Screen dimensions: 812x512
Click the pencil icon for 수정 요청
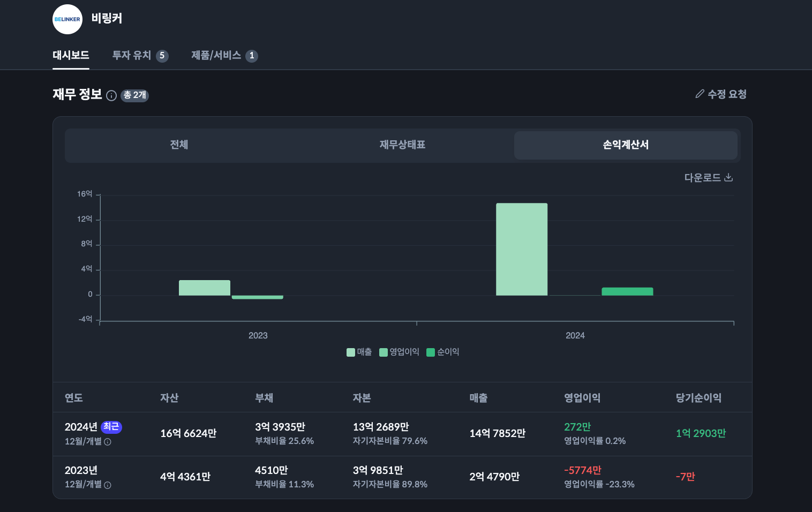tap(700, 94)
